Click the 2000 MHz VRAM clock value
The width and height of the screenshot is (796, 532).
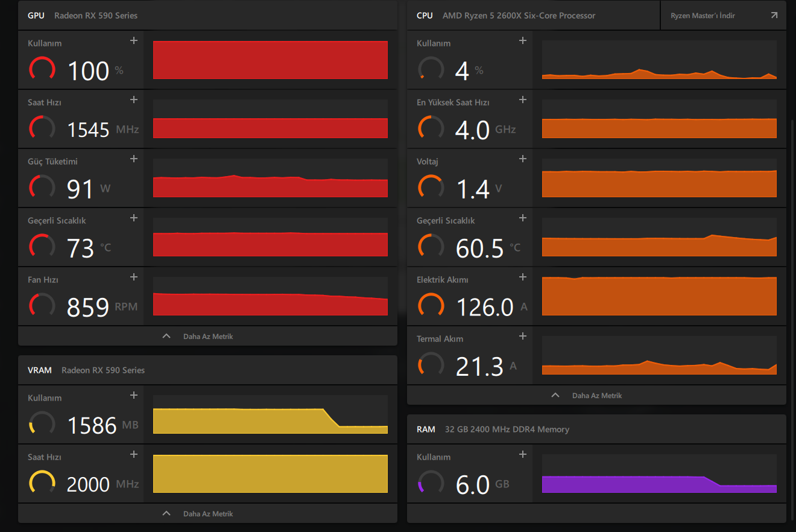point(103,485)
